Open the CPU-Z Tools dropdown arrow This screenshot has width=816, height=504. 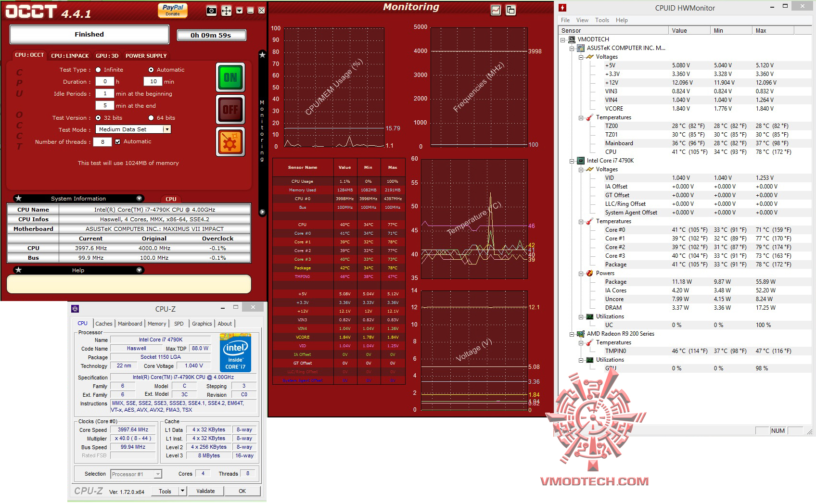[182, 491]
